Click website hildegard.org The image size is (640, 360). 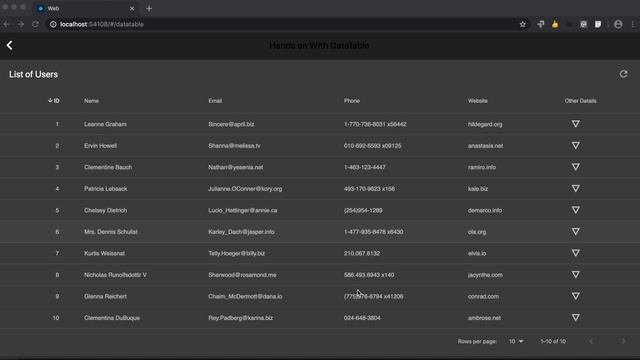(x=485, y=124)
